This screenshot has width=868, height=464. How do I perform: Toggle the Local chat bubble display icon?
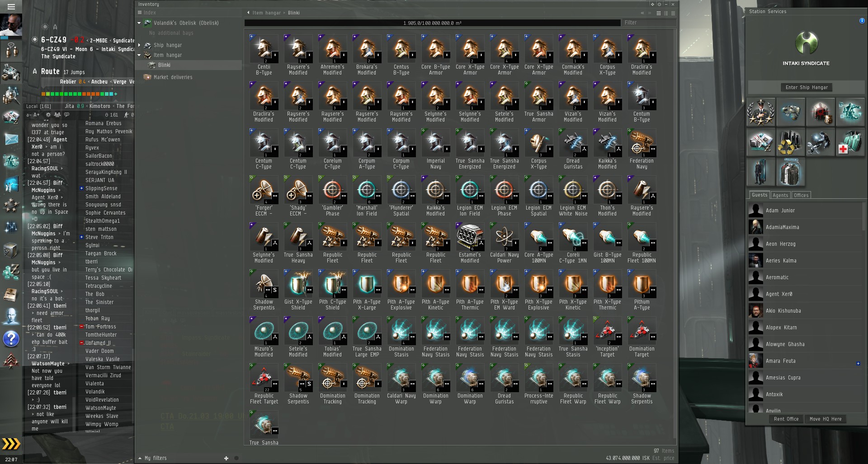[x=66, y=115]
